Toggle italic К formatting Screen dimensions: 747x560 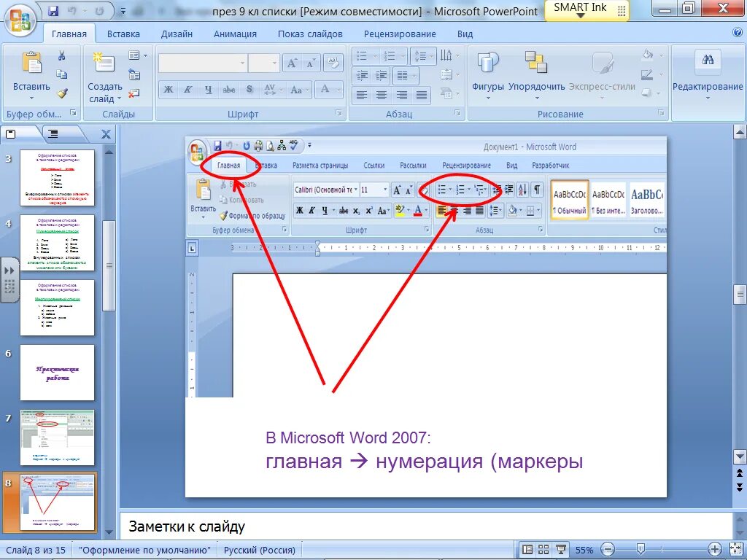coord(188,89)
